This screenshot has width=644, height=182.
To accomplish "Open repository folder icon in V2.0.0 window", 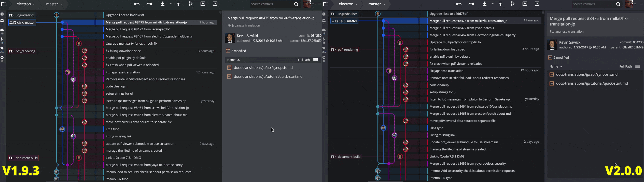I will [326, 4].
